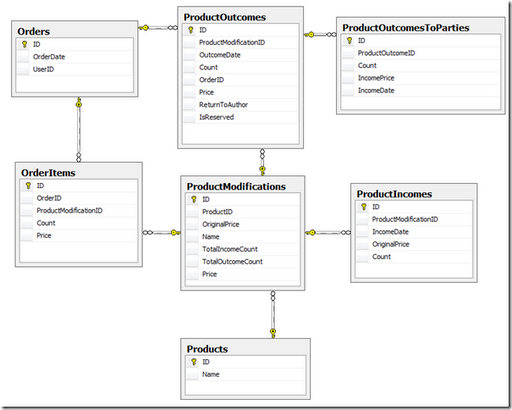Select the key icon in ProductOutcomesToParties table
The height and width of the screenshot is (410, 512).
point(349,41)
